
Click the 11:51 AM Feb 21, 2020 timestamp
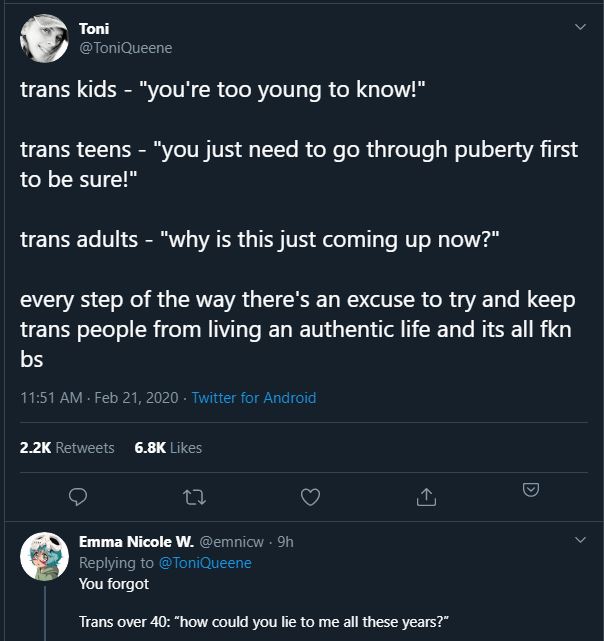tap(99, 398)
